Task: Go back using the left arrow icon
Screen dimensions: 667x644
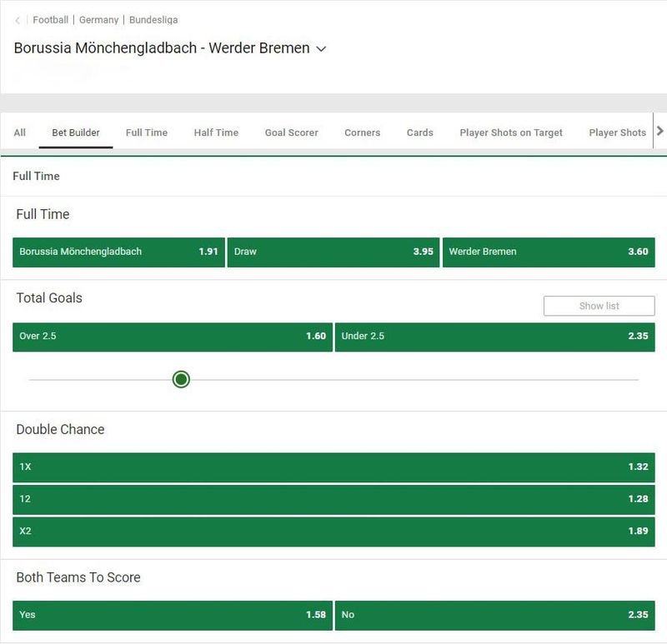Action: point(18,20)
